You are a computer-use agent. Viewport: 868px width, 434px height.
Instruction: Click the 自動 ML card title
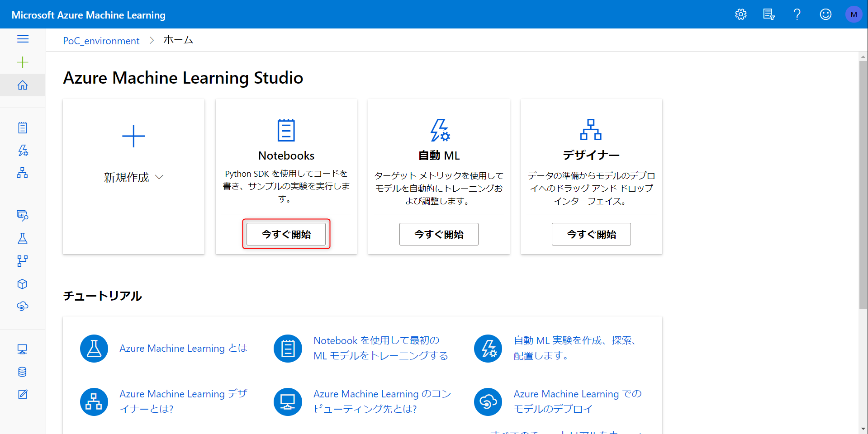coord(439,156)
